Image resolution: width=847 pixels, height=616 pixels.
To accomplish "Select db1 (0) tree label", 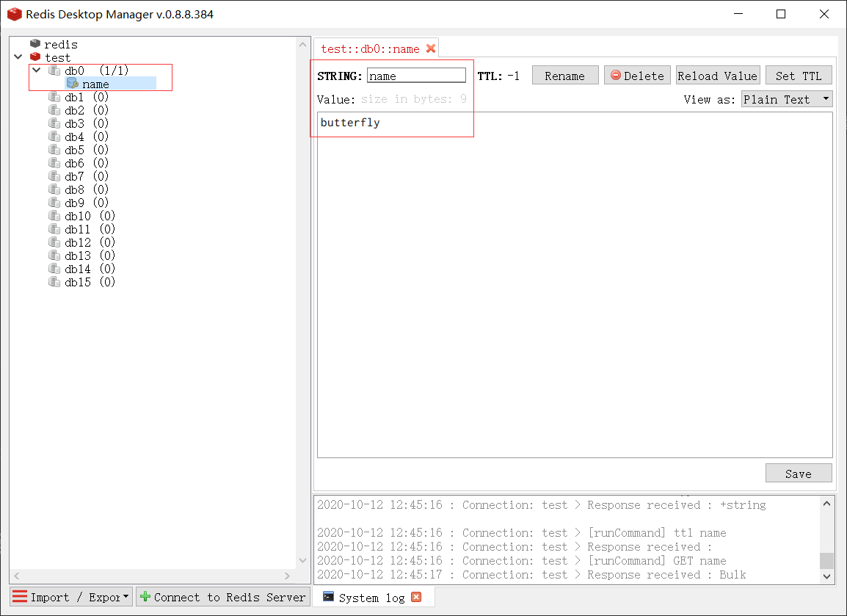I will click(87, 97).
